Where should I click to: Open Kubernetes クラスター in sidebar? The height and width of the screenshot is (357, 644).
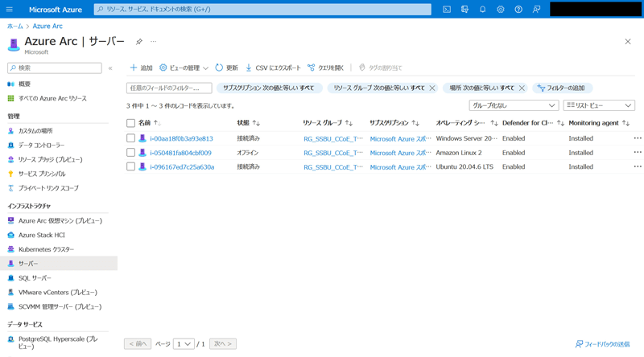(46, 249)
